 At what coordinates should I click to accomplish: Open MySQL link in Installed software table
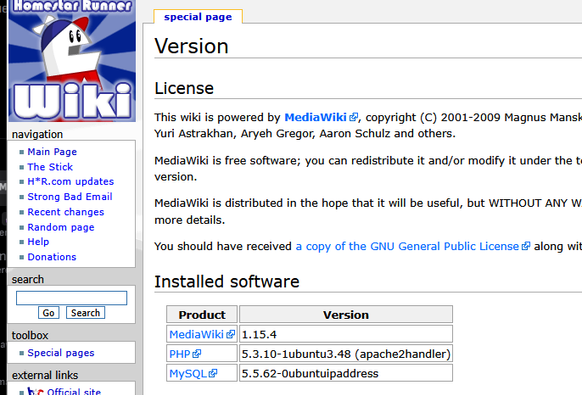[x=188, y=373]
